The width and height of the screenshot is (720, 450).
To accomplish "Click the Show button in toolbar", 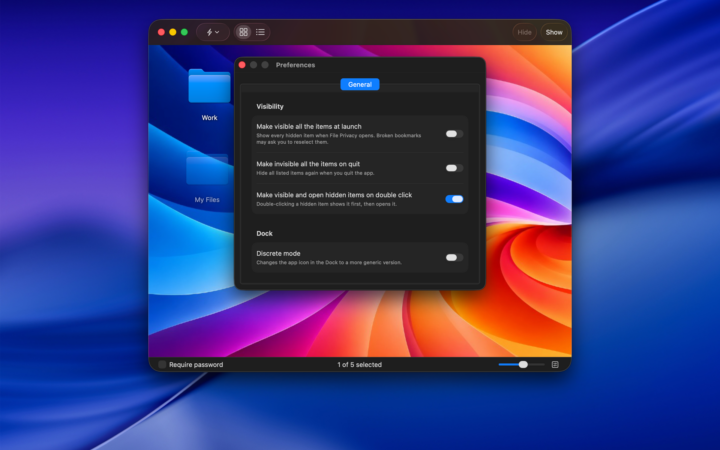I will tap(554, 32).
